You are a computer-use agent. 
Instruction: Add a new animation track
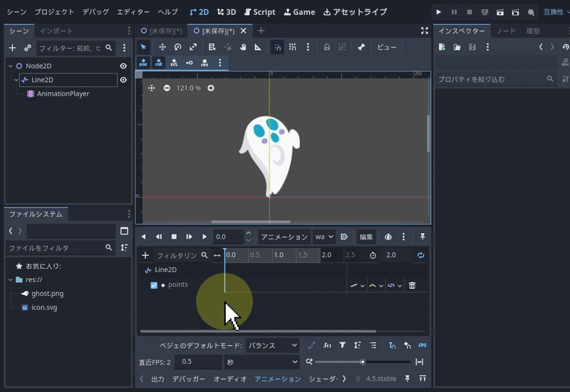(145, 255)
